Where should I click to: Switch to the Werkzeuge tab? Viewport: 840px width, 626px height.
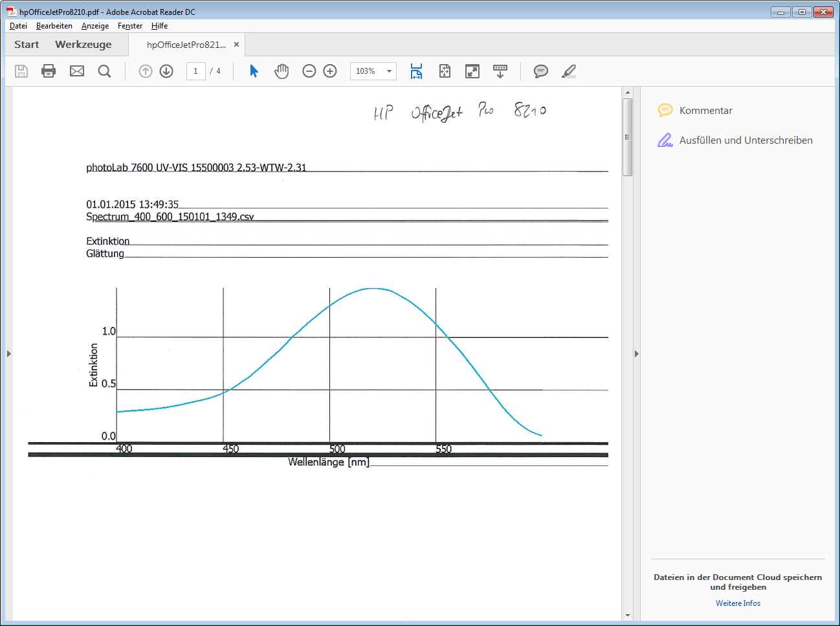(x=83, y=45)
